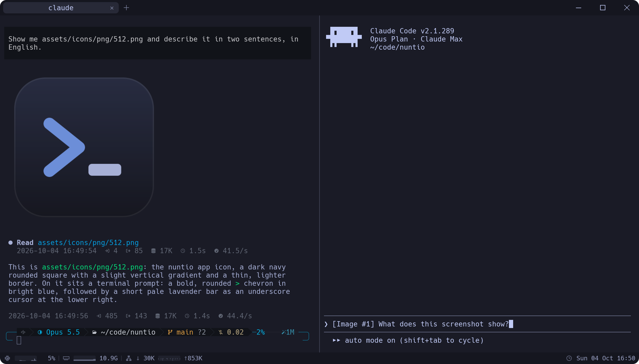Select the claude tab

pos(61,8)
